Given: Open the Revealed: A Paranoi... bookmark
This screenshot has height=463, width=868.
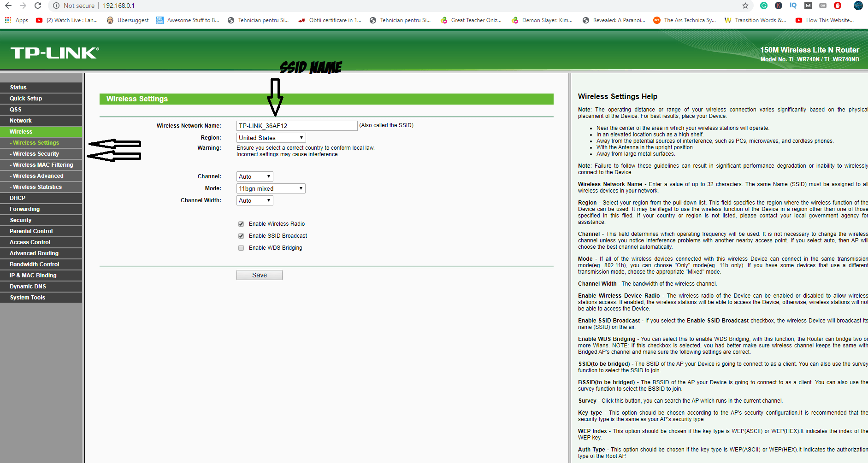Looking at the screenshot, I should (614, 20).
